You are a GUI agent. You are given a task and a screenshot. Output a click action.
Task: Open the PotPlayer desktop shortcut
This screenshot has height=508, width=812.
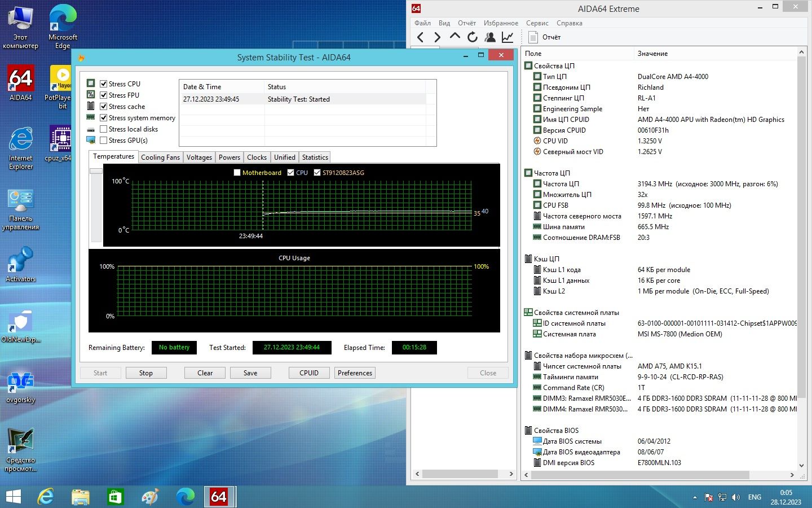(x=59, y=87)
